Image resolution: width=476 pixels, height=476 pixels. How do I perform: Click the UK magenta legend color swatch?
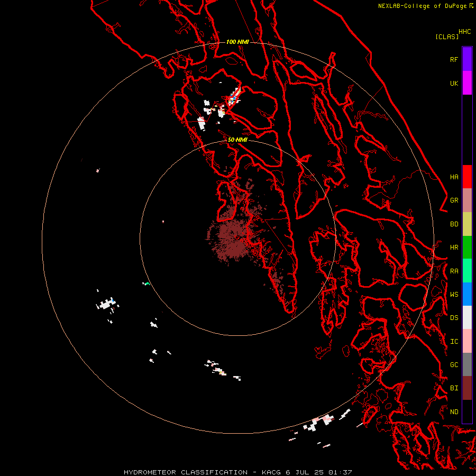click(467, 83)
